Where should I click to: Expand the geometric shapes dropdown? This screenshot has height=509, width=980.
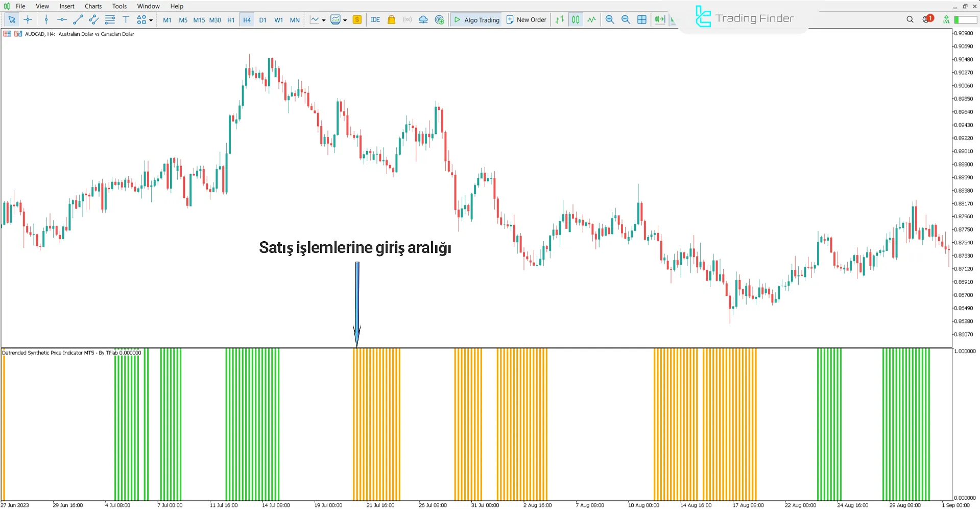coord(150,19)
